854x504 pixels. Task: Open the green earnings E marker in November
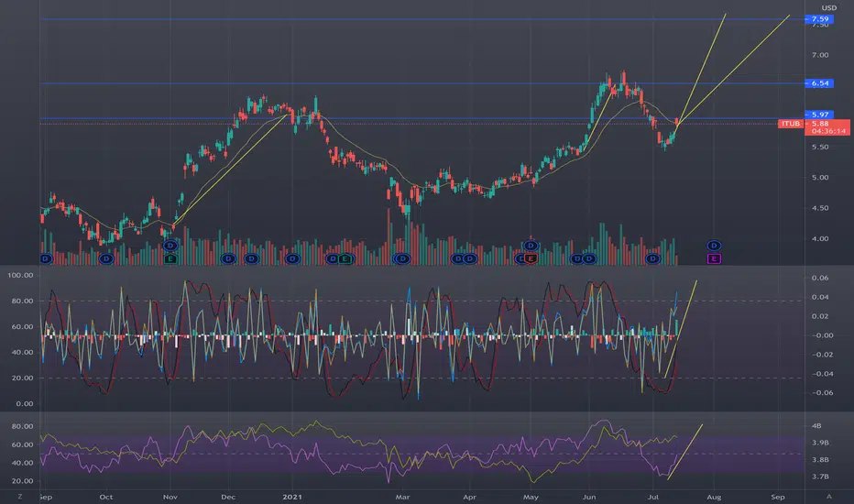click(170, 258)
